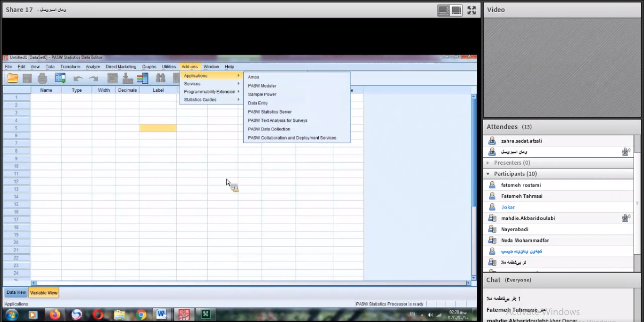644x322 pixels.
Task: Open the Recall recently used dialogs icon
Action: coord(60,79)
